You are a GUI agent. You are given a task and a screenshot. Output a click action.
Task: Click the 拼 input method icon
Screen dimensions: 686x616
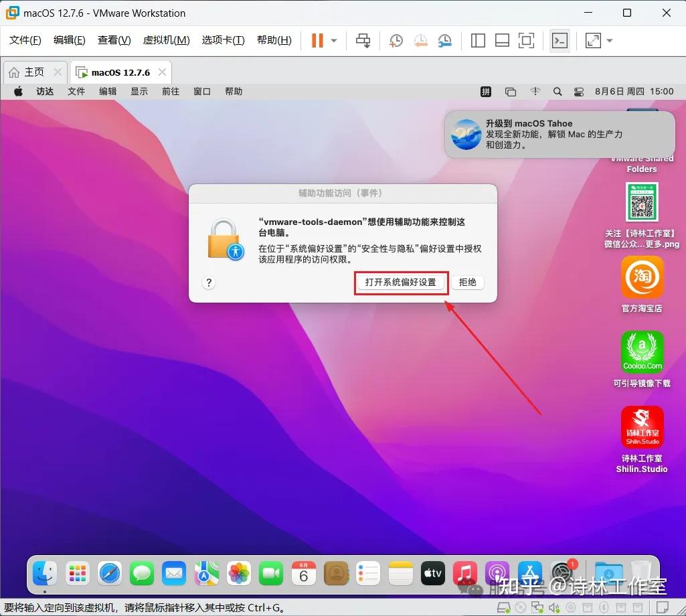[x=486, y=92]
